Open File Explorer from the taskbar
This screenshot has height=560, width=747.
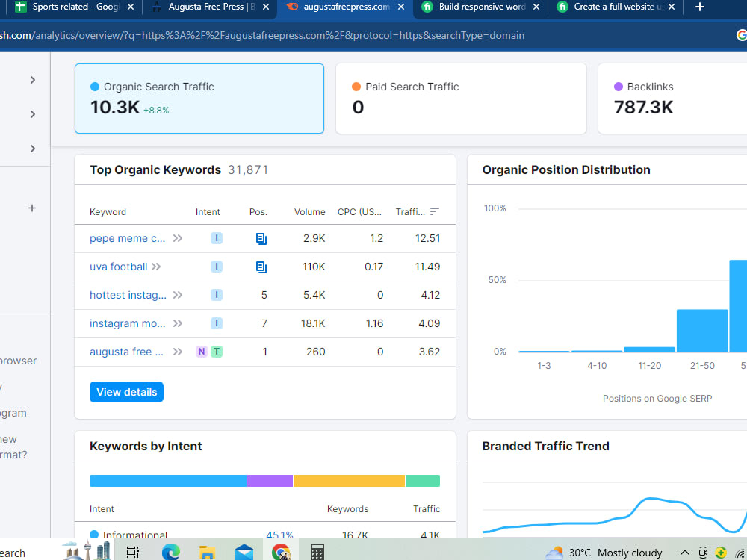click(x=207, y=553)
